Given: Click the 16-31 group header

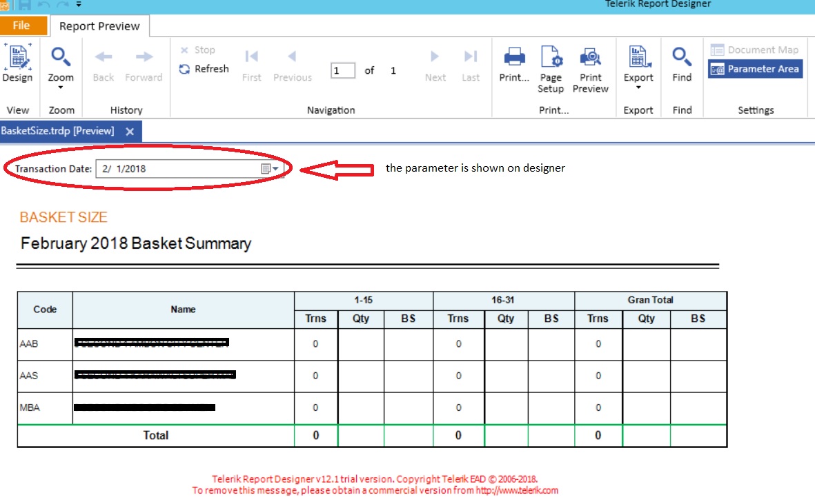Looking at the screenshot, I should click(502, 300).
